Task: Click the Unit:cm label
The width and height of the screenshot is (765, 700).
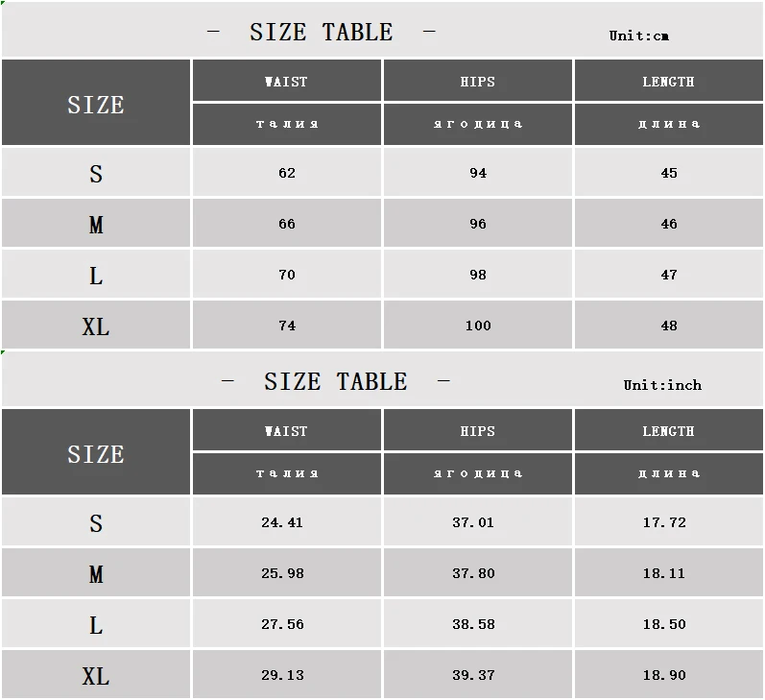Action: point(638,36)
